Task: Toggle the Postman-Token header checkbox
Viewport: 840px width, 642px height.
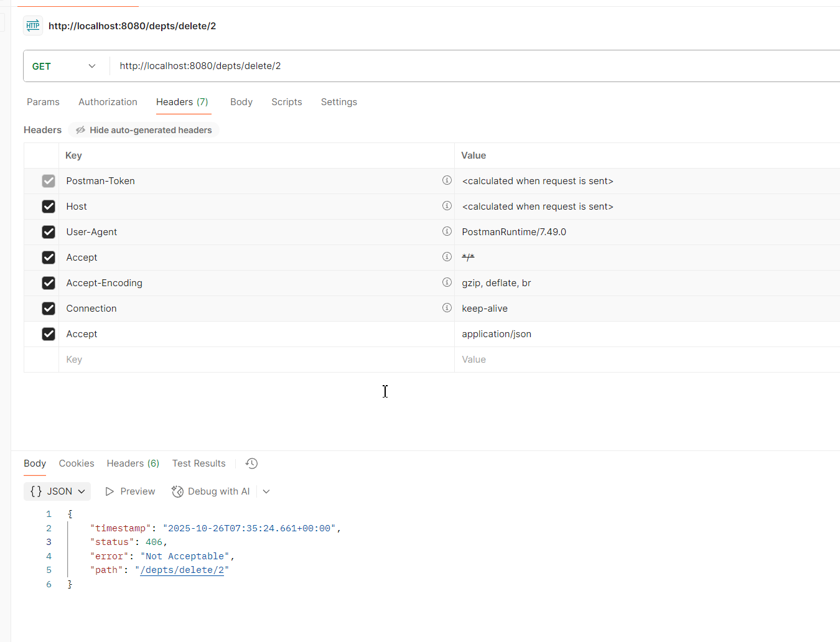Action: [x=49, y=181]
